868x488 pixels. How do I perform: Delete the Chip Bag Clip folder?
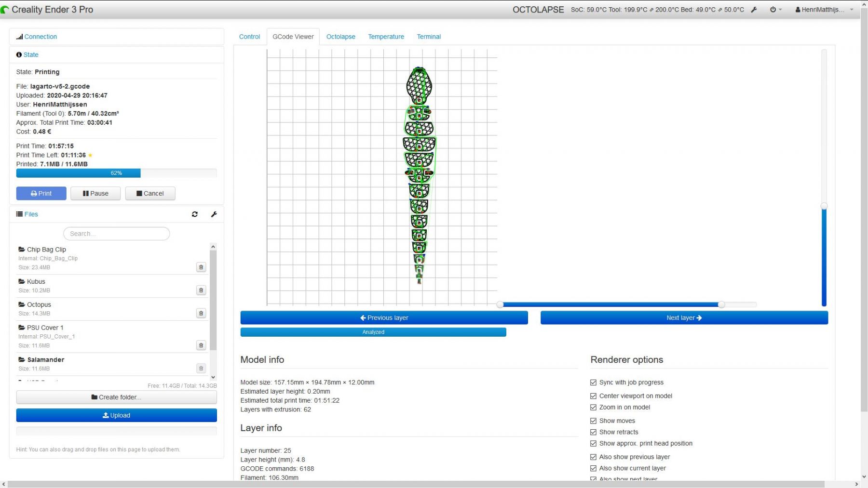(x=201, y=267)
